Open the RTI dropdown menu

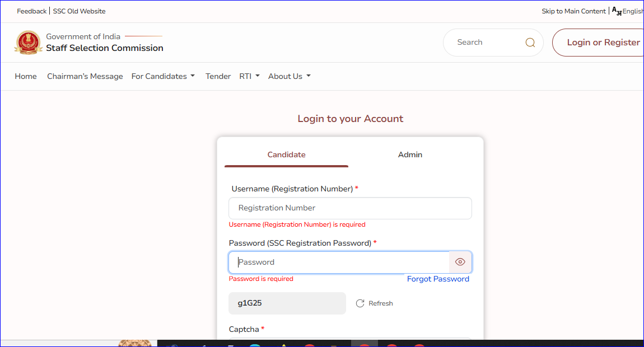tap(249, 76)
